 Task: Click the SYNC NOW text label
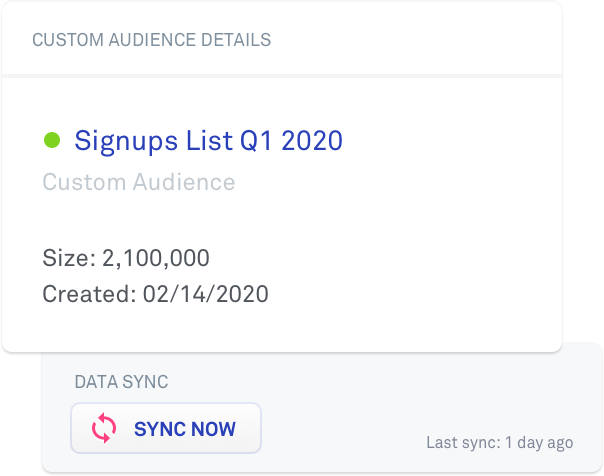[185, 429]
